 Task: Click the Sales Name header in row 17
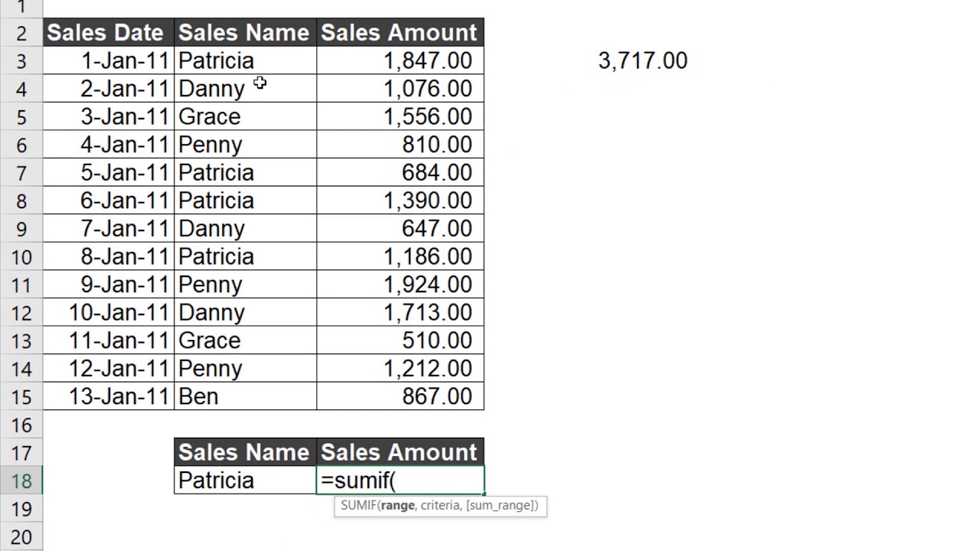coord(245,452)
